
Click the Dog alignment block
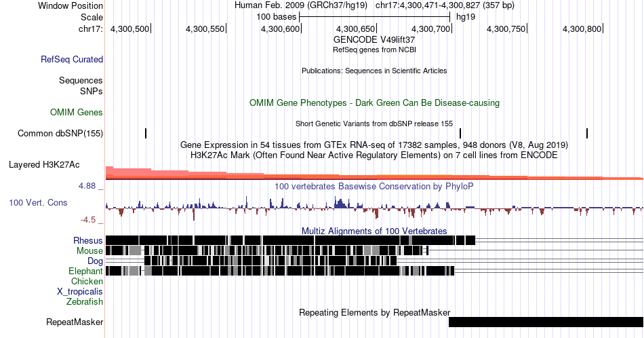click(x=270, y=261)
